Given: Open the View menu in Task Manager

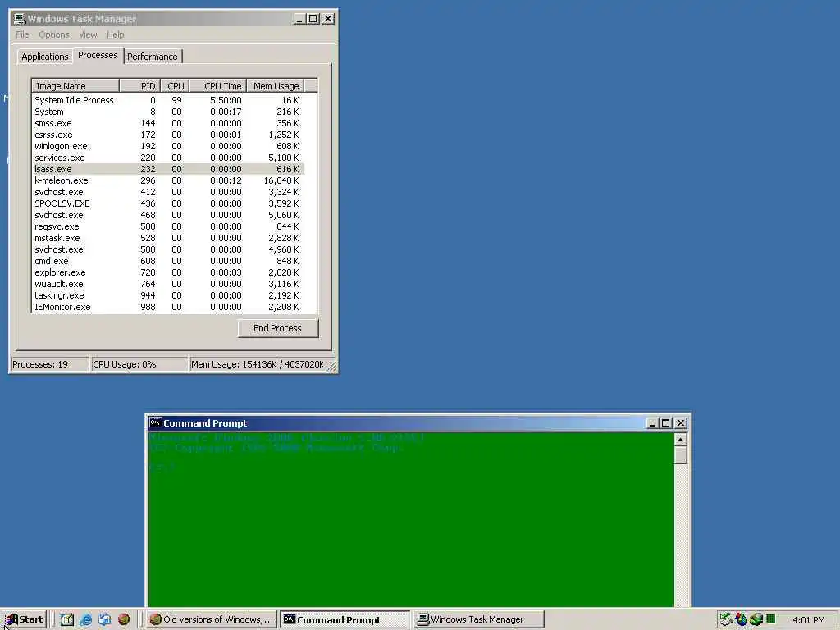Looking at the screenshot, I should [89, 34].
